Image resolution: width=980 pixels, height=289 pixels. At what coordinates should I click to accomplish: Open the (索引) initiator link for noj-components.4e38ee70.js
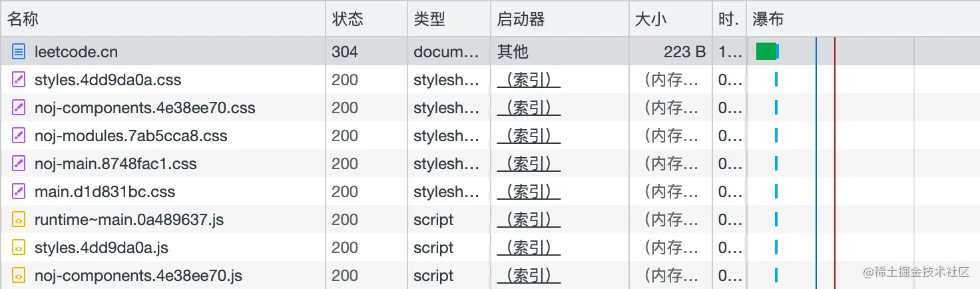(x=529, y=276)
